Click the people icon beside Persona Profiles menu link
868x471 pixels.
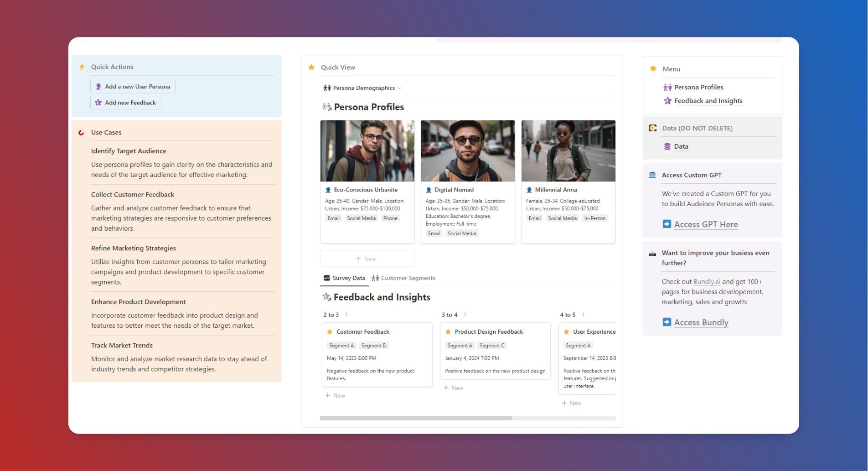pos(668,88)
